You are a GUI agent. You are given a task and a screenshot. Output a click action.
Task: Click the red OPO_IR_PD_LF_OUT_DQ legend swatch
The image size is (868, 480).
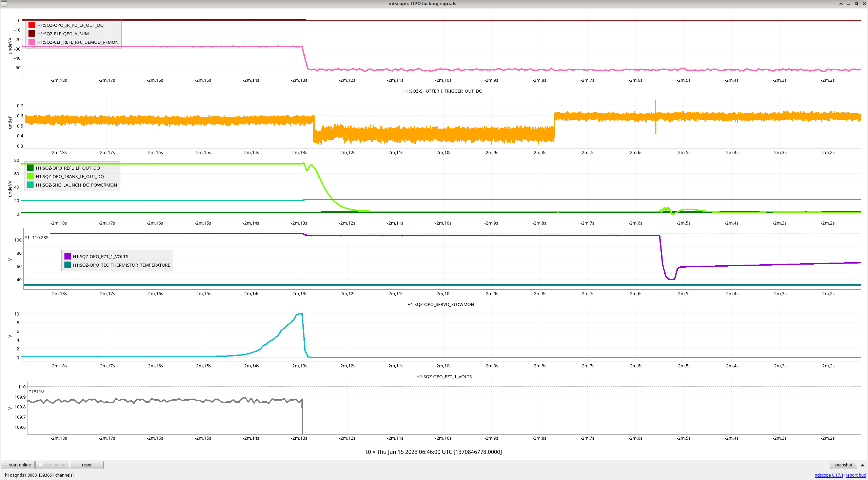32,25
